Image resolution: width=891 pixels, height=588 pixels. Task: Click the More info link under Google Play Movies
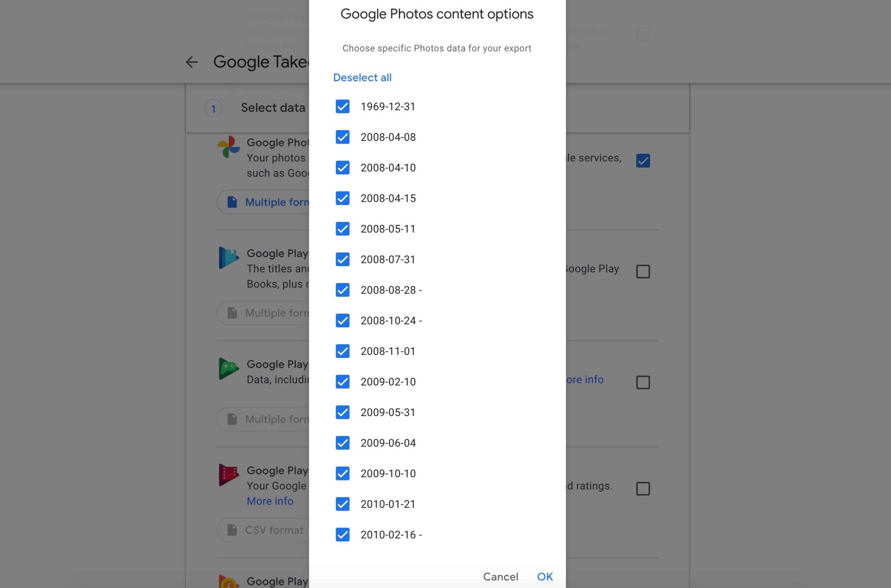pos(270,500)
